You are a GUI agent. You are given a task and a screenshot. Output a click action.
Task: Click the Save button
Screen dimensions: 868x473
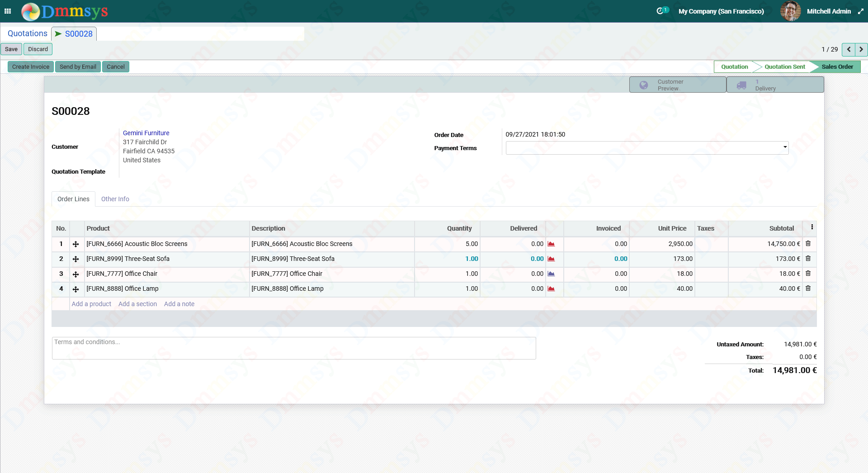pos(11,49)
